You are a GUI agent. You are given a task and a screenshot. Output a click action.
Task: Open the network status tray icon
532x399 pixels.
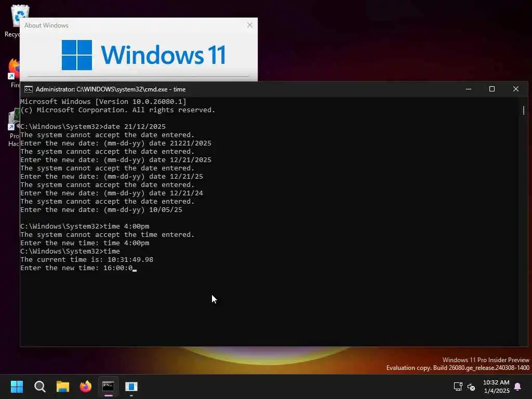[458, 387]
